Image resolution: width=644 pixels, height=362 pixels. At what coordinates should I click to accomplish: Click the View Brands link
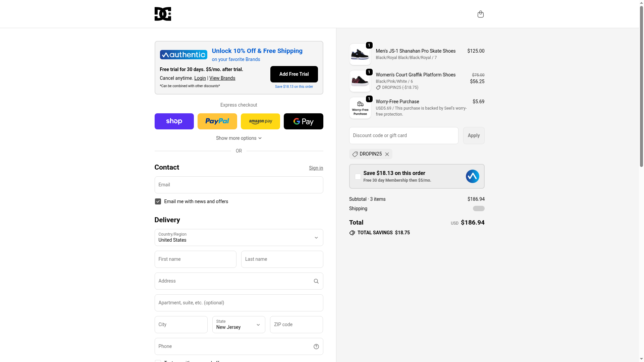[x=222, y=78]
